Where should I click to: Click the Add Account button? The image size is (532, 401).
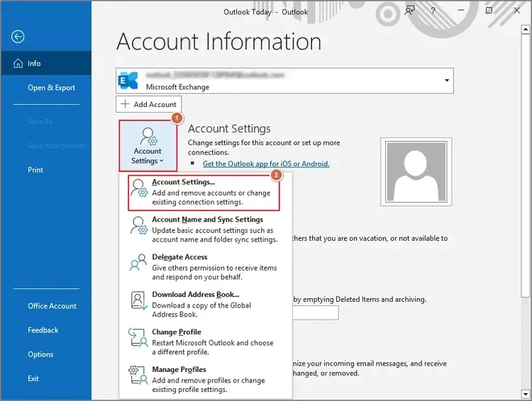tap(149, 104)
